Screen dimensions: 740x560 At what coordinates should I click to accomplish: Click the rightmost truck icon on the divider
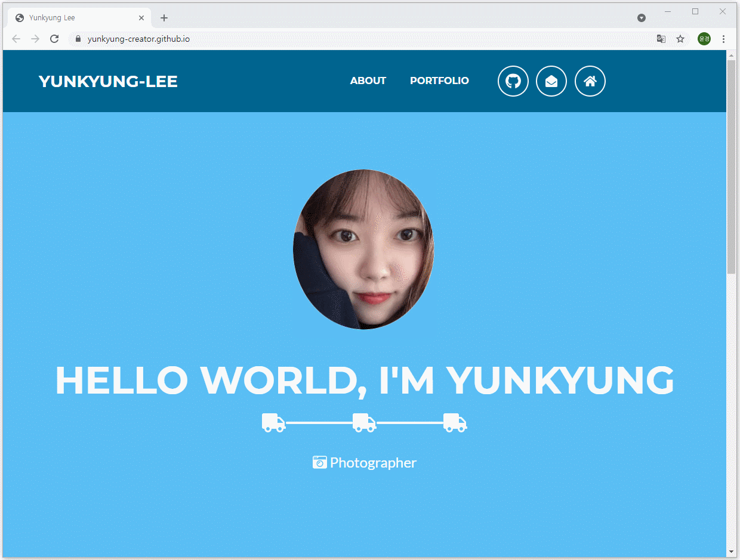click(454, 422)
